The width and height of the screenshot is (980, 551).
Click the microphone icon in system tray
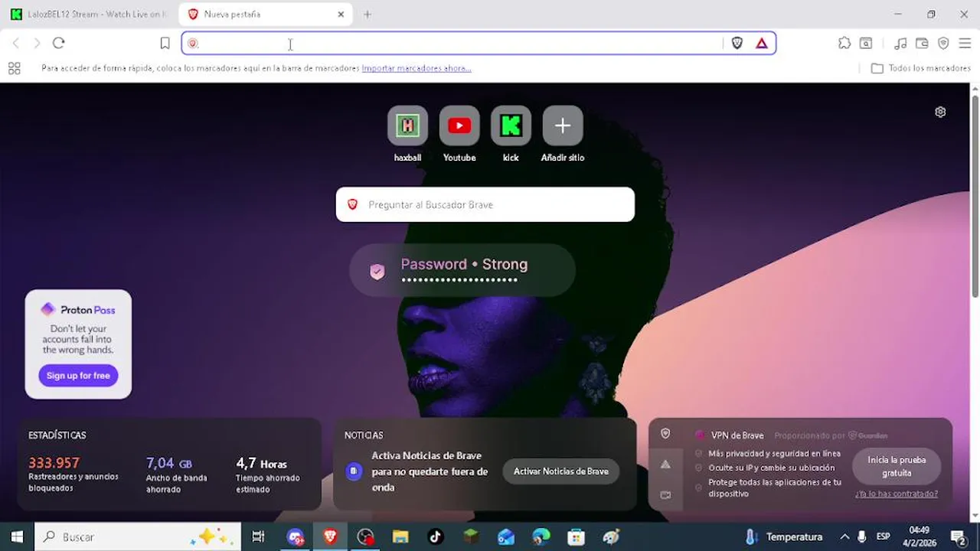[x=862, y=536]
